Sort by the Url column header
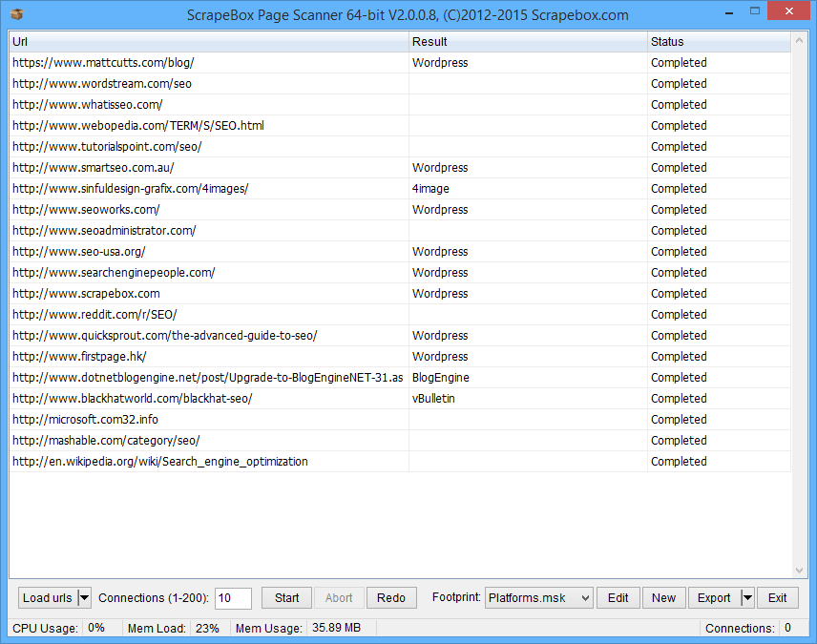This screenshot has width=817, height=644. 208,42
